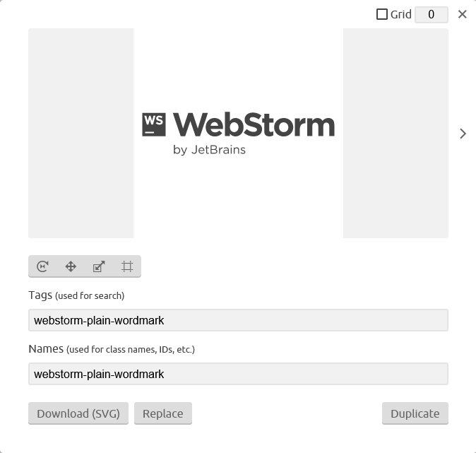Select the move tool icon
This screenshot has height=453, width=476.
[71, 266]
